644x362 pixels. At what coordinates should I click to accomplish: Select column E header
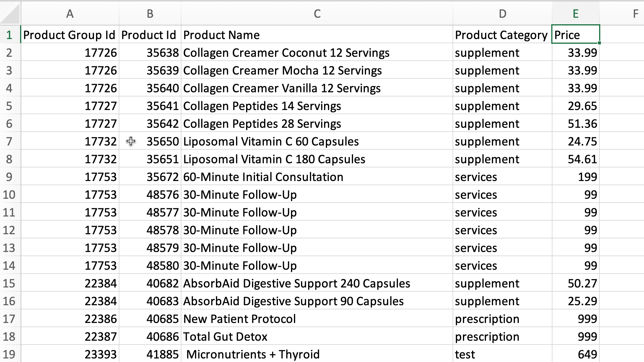575,14
